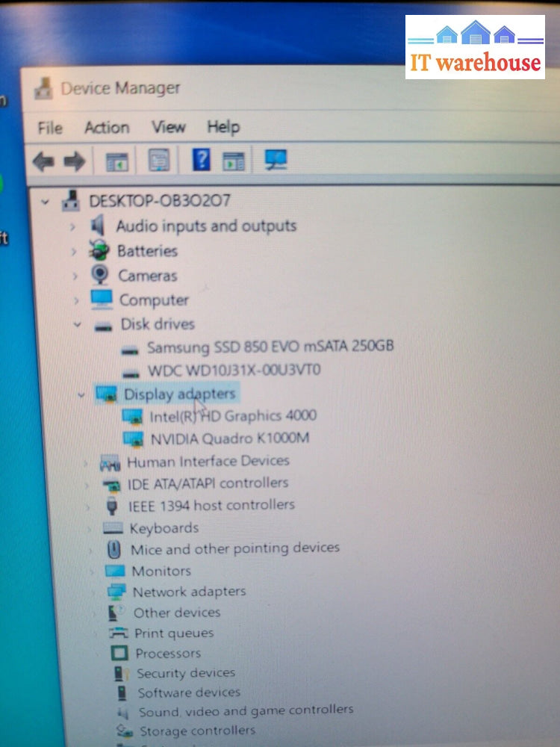This screenshot has width=560, height=747.
Task: Collapse the Disk drives node
Action: pyautogui.click(x=78, y=324)
